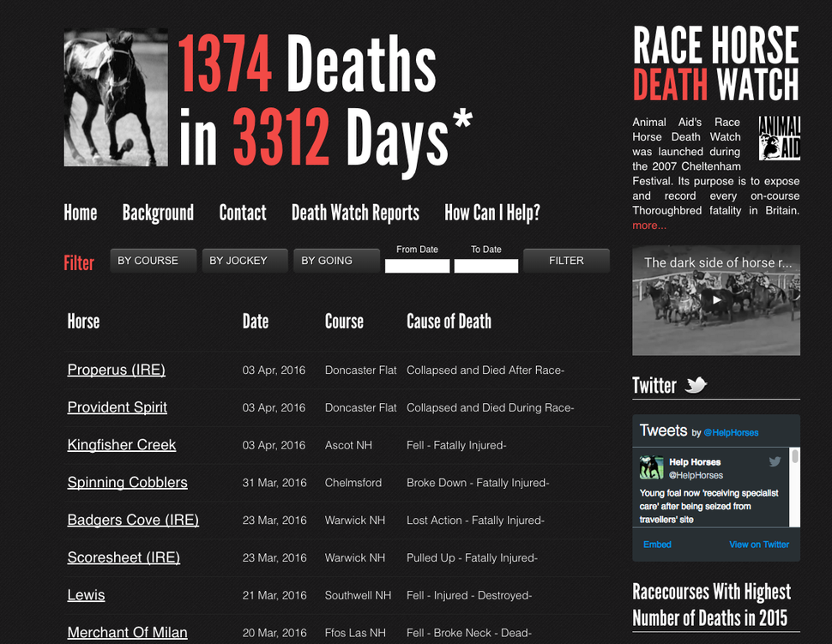Click Collapsed and Died After Race- text
Viewport: 832px width, 644px height.
[485, 370]
